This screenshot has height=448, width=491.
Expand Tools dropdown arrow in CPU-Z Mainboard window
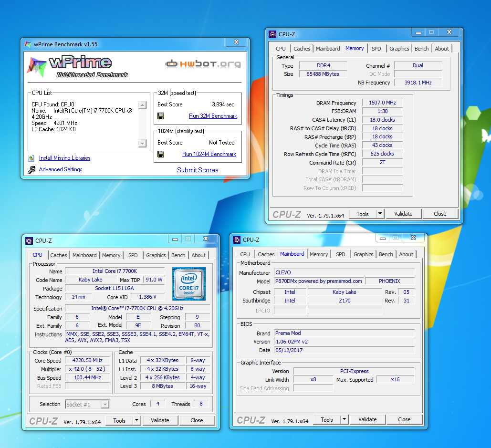[x=345, y=419]
